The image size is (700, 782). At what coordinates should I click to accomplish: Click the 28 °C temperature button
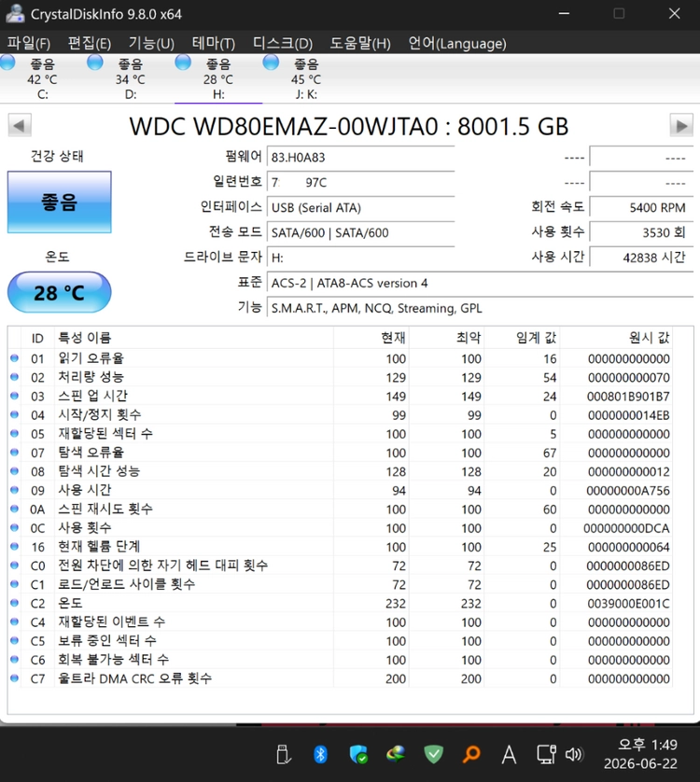pyautogui.click(x=60, y=292)
